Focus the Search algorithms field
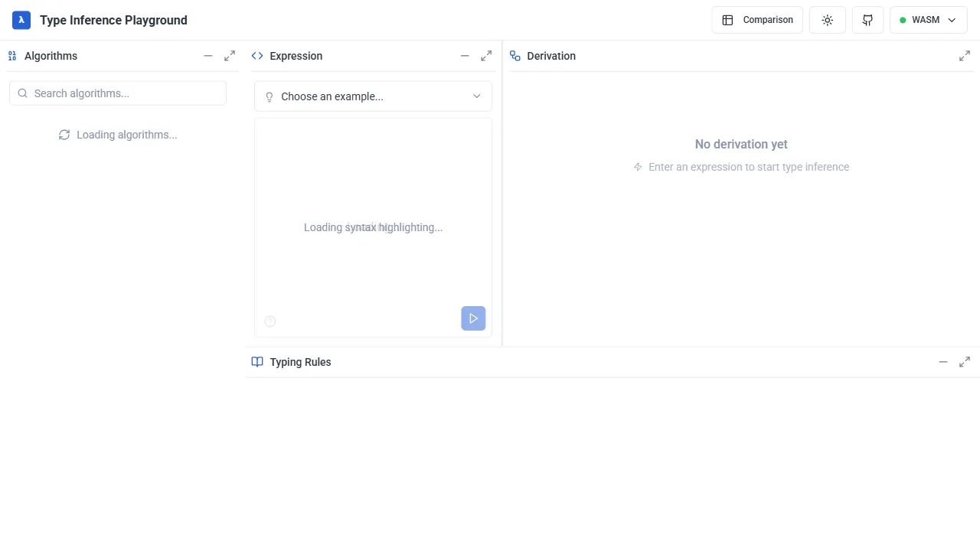980x551 pixels. (x=118, y=93)
